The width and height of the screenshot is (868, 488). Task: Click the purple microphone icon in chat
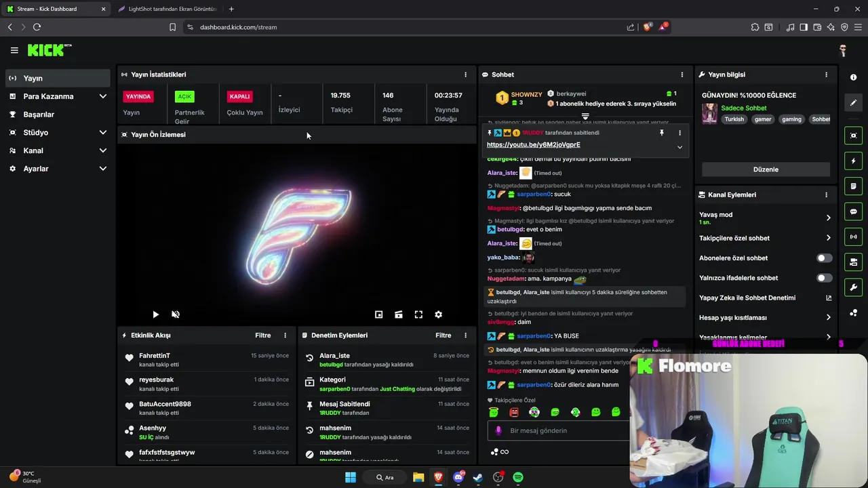click(498, 430)
